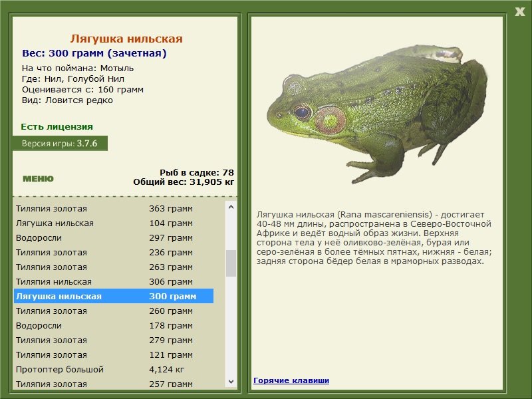Click the fish list scrollbar thumb
Image resolution: width=532 pixels, height=399 pixels.
(231, 263)
